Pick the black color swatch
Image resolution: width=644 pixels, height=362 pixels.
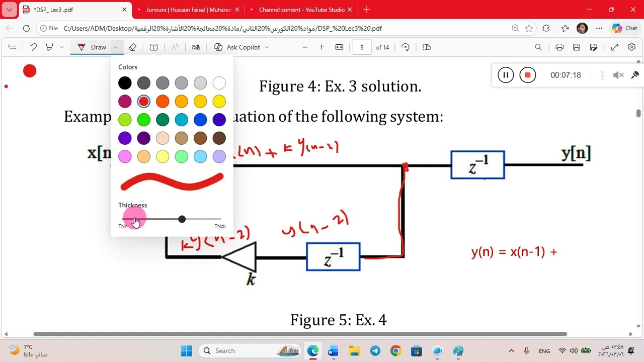coord(125,83)
